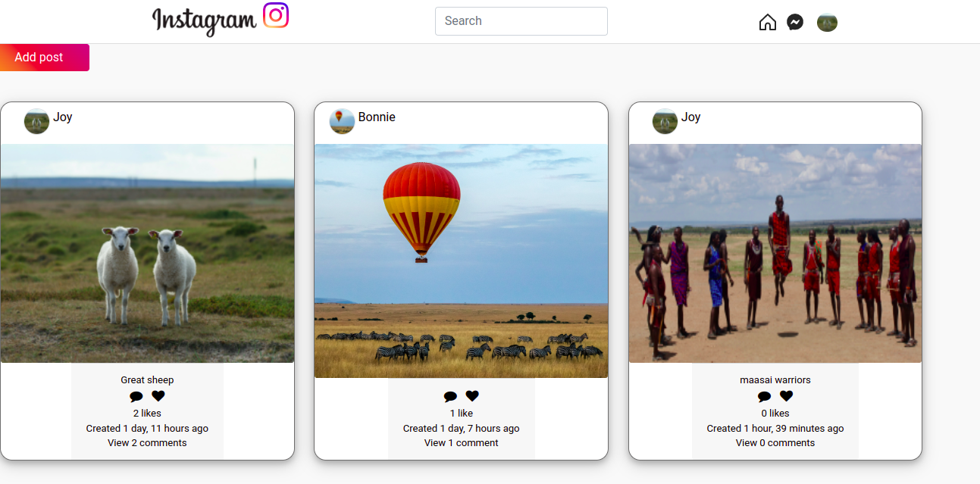Viewport: 980px width, 484px height.
Task: Open comment icon on maasai warriors post
Action: 764,395
